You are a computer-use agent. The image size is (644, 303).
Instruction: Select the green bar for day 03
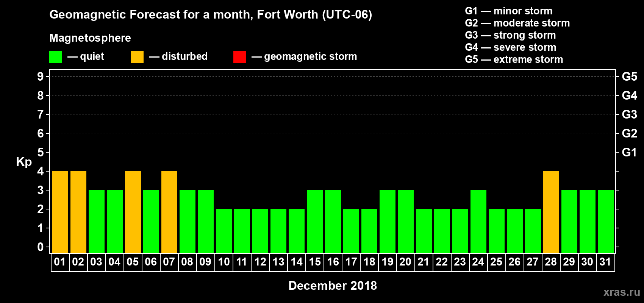[97, 221]
